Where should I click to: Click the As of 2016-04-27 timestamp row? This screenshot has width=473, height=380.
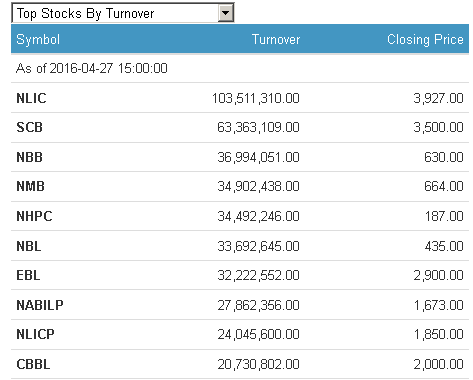[x=240, y=68]
